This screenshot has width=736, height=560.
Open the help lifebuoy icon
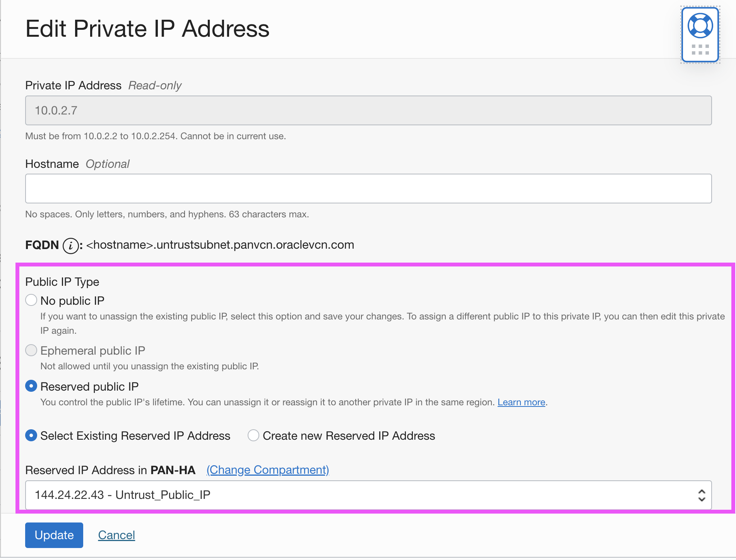click(x=700, y=26)
